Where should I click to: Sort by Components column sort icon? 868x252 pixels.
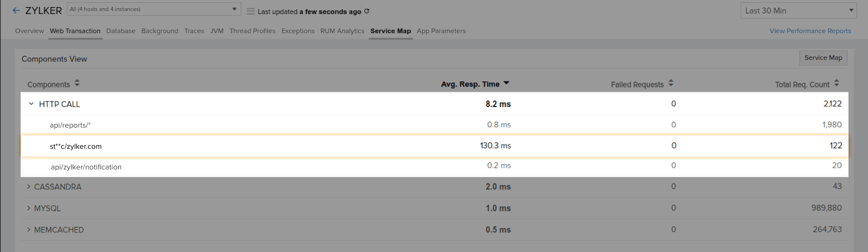[x=77, y=84]
